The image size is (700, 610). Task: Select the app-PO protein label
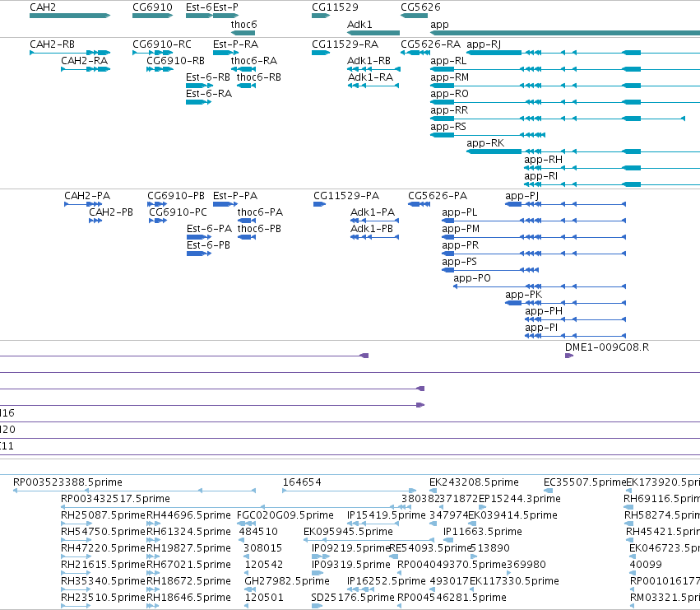click(x=472, y=278)
